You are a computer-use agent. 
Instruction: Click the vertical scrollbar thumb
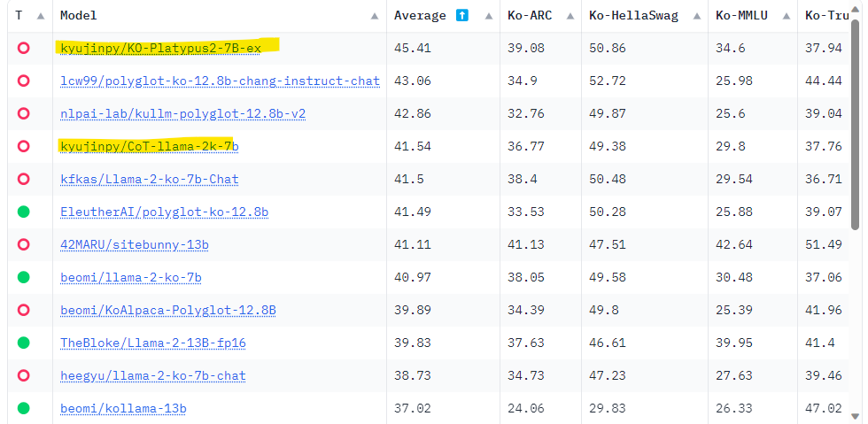tap(857, 125)
